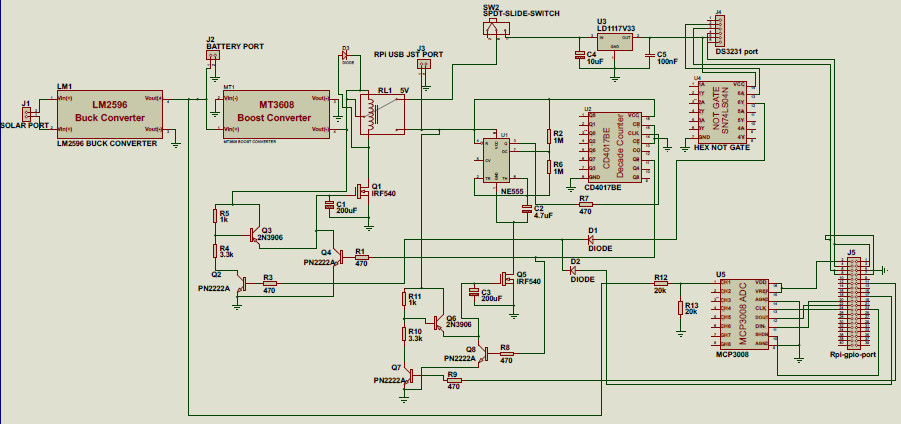Select the J2 battery port connector symbol
Screen dimensions: 901x424
click(x=213, y=56)
